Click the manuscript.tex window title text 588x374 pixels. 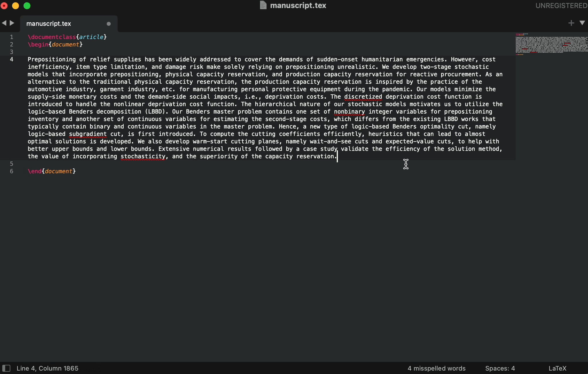pos(298,5)
